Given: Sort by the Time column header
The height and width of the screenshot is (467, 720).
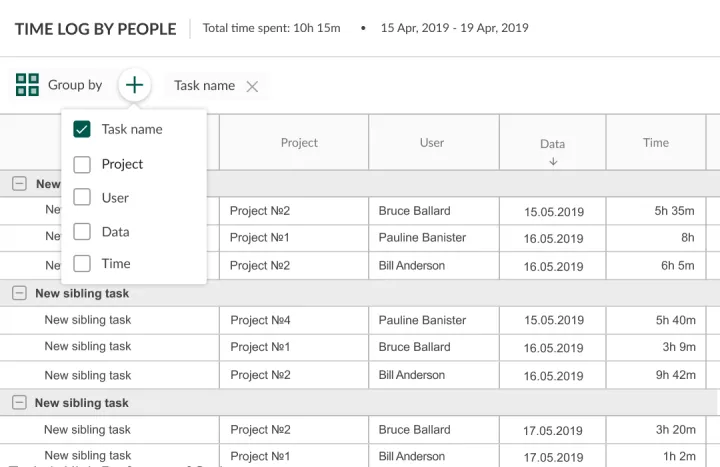Looking at the screenshot, I should pos(656,143).
